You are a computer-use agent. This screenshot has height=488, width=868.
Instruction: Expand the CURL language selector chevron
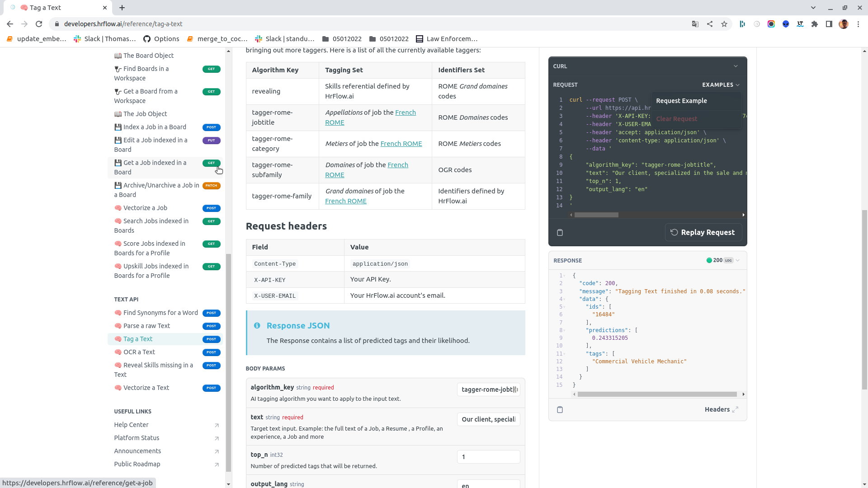[736, 66]
